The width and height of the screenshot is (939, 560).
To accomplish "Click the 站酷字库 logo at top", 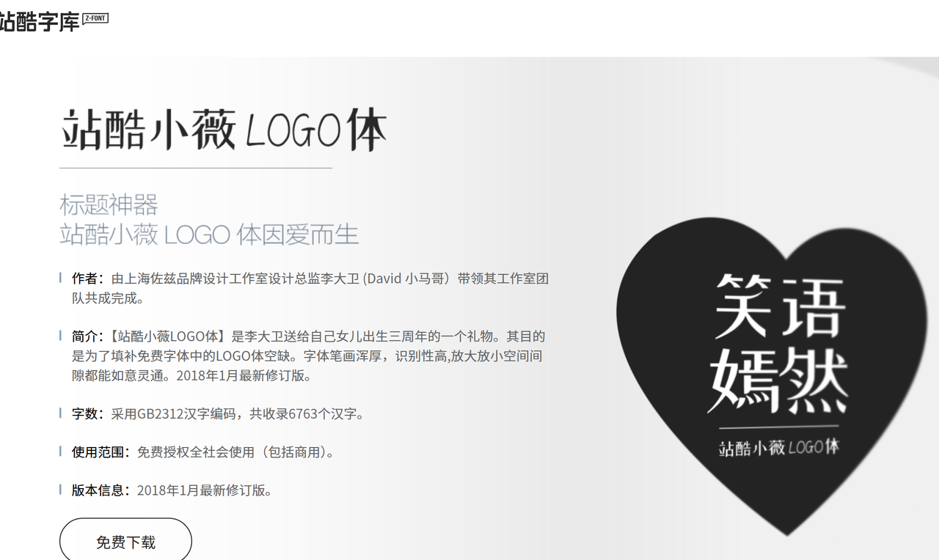I will click(x=40, y=21).
